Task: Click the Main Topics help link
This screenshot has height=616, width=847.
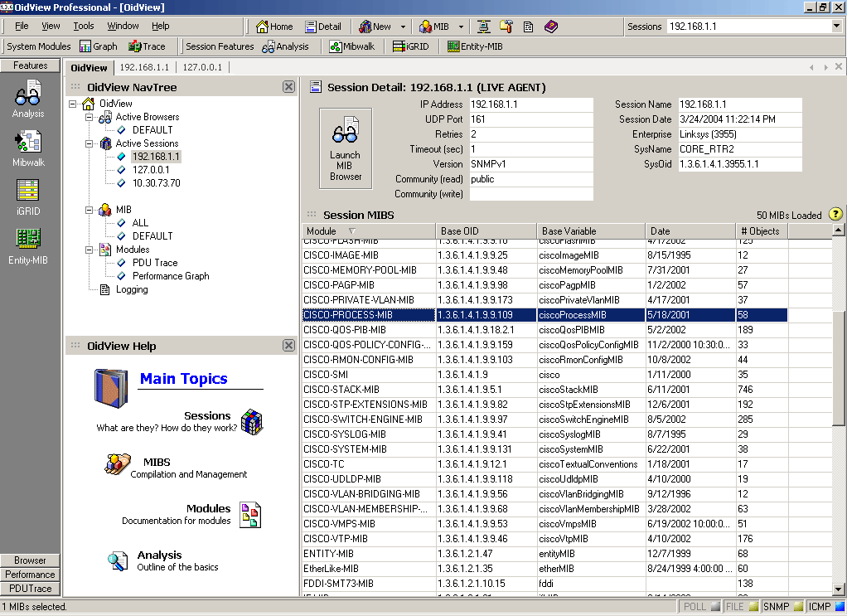Action: (x=183, y=379)
